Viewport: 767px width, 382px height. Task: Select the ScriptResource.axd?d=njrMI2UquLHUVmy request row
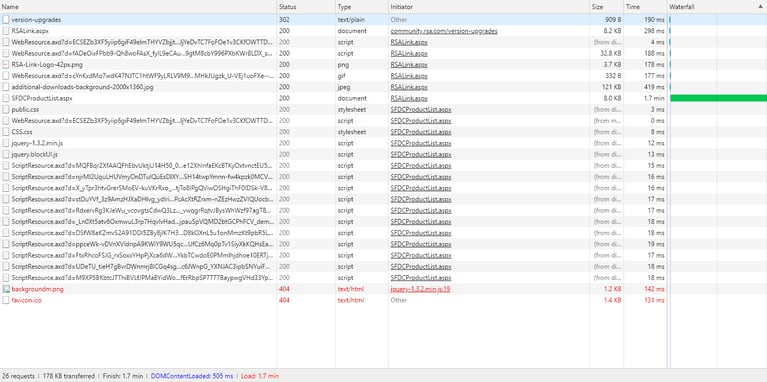(383, 177)
